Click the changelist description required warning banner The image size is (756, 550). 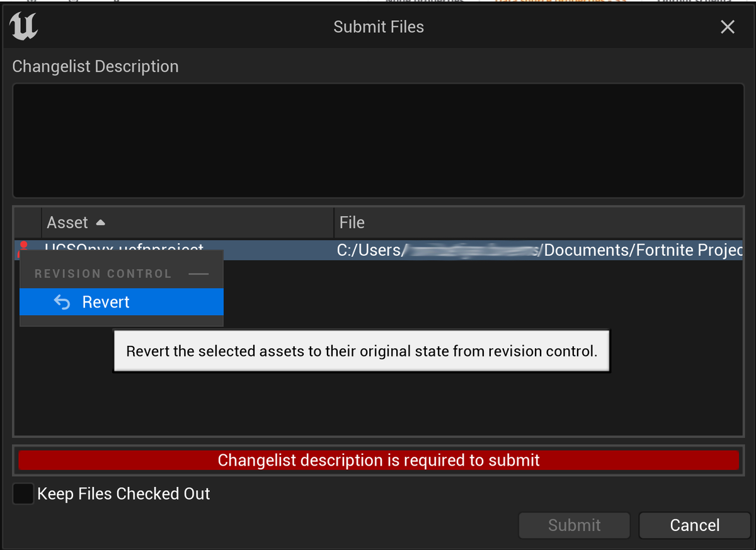click(x=378, y=460)
